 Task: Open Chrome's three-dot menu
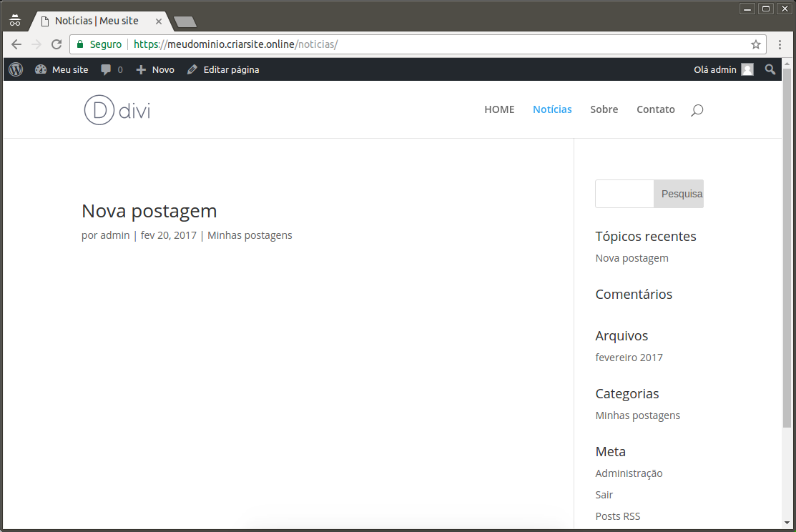tap(780, 44)
